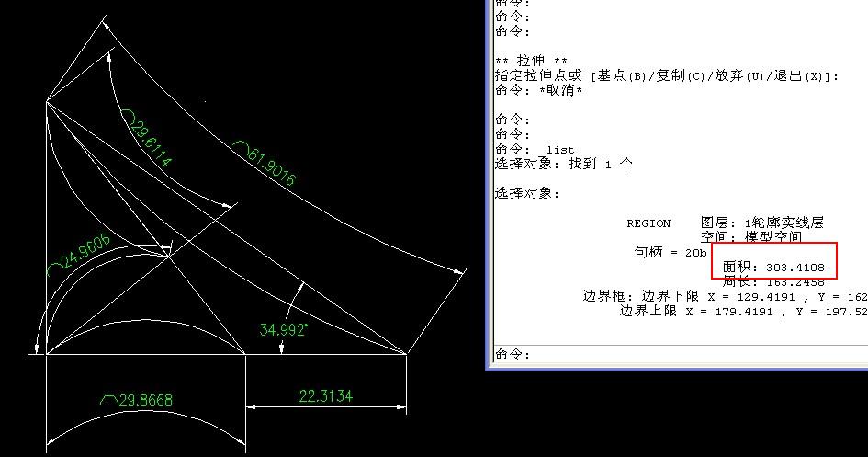Click the perimeter value 163.2458
868x457 pixels.
point(795,282)
